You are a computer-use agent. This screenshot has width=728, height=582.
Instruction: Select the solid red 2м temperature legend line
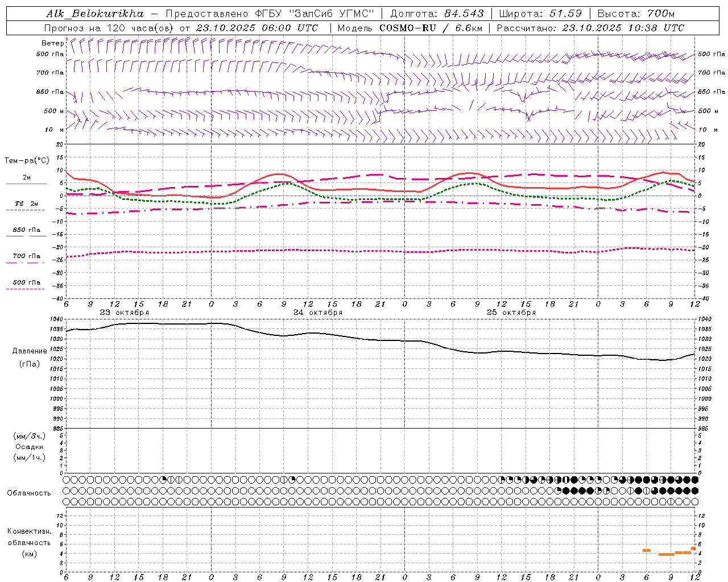click(x=26, y=184)
